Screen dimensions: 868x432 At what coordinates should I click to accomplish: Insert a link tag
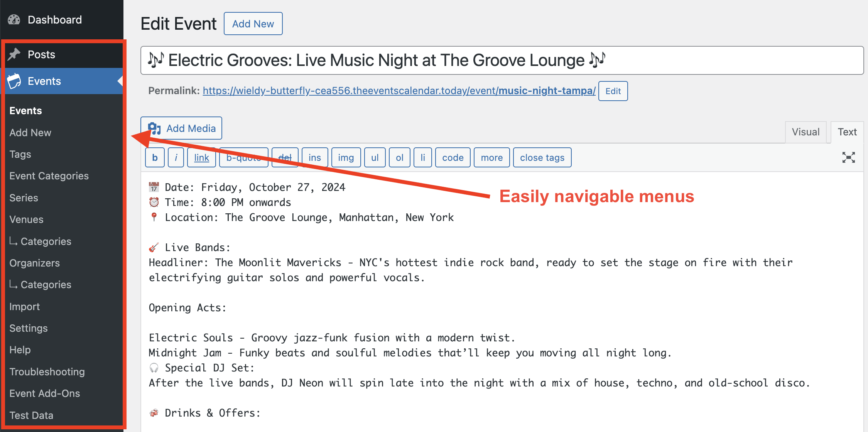tap(201, 157)
